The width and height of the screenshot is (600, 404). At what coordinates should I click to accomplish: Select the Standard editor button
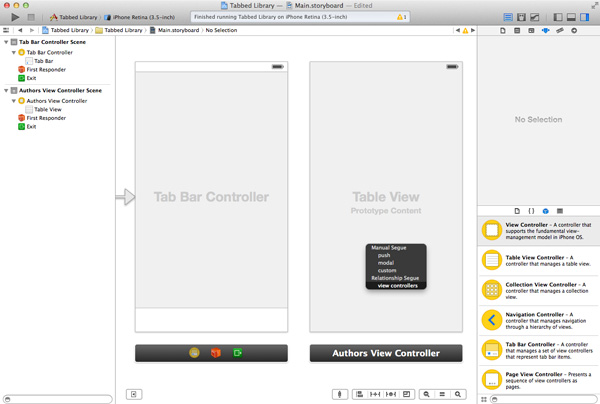tap(508, 17)
